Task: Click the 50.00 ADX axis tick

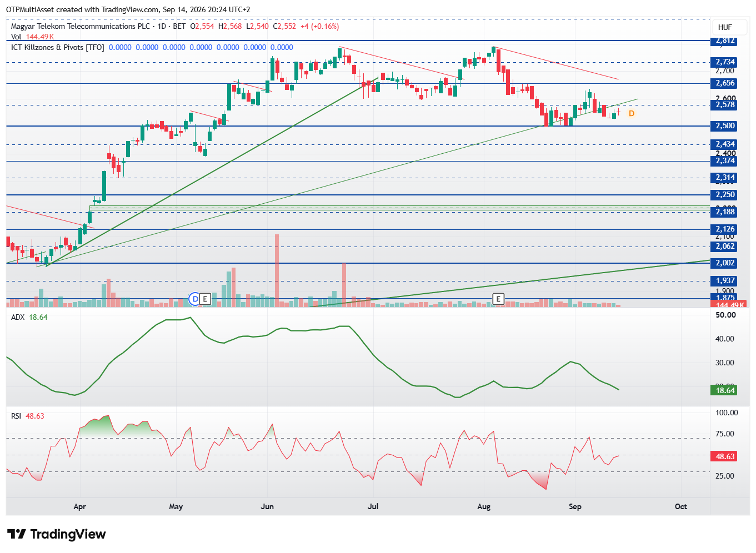Action: click(725, 315)
